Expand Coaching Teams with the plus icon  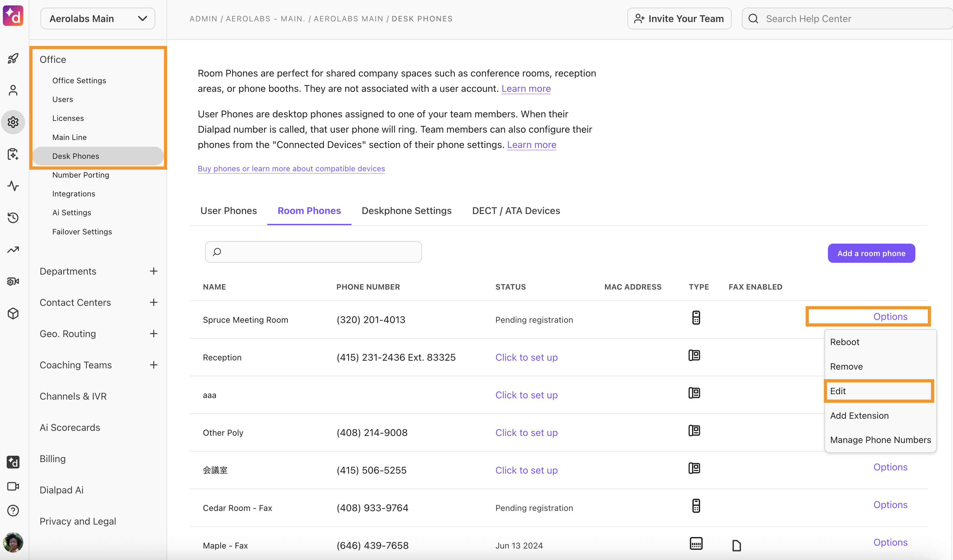click(x=153, y=365)
